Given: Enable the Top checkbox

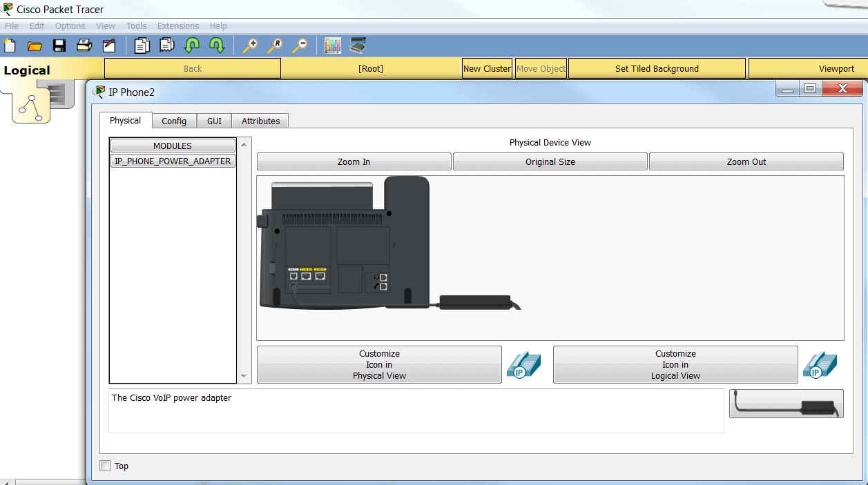Looking at the screenshot, I should [x=105, y=466].
